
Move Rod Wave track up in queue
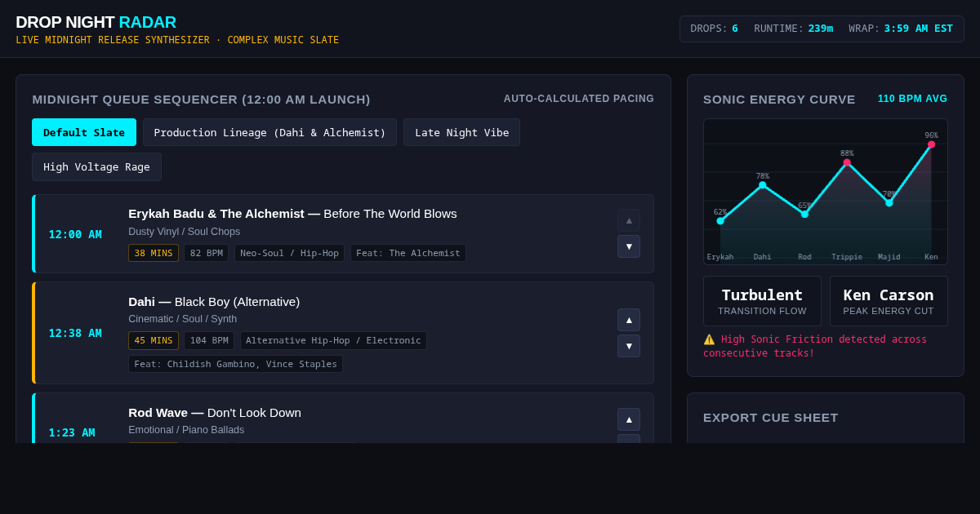pos(629,419)
